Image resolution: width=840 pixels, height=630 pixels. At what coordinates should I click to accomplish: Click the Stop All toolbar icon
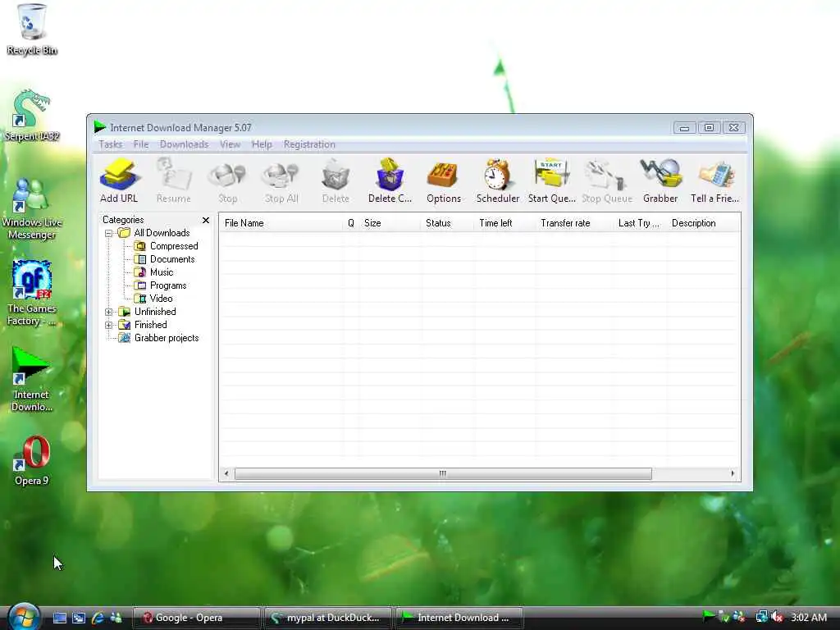click(x=281, y=180)
